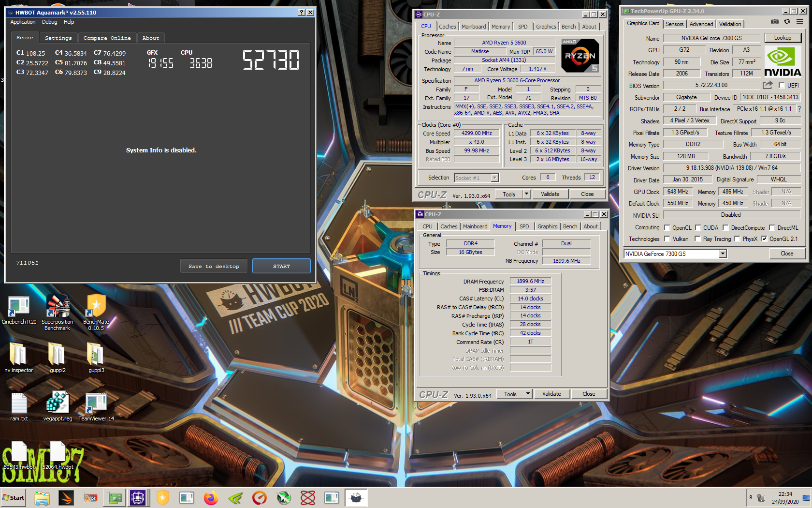The height and width of the screenshot is (508, 812).
Task: Open the Help menu in Aquamark
Action: (69, 22)
